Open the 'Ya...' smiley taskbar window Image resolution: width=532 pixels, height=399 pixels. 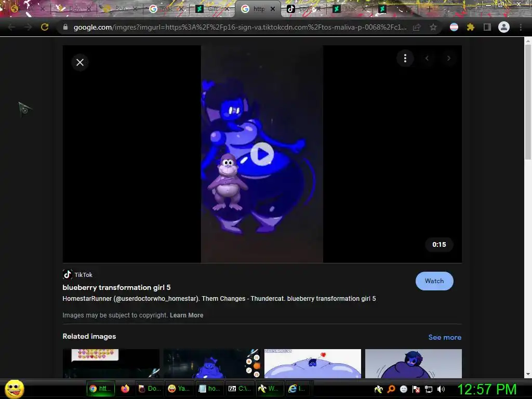pyautogui.click(x=179, y=389)
